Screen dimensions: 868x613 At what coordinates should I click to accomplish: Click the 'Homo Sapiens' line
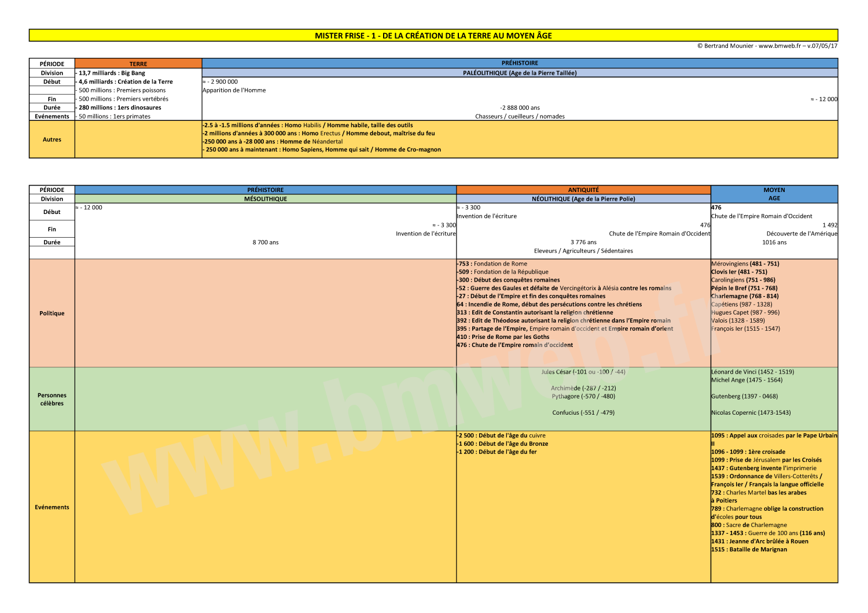pyautogui.click(x=322, y=149)
